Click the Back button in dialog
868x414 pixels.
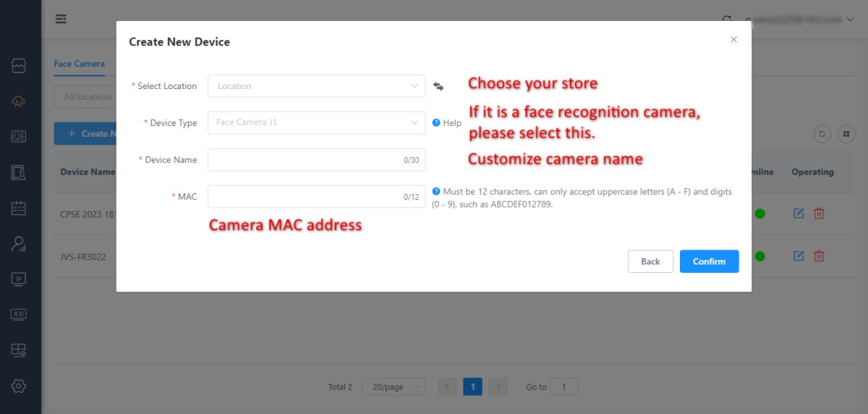(x=650, y=261)
